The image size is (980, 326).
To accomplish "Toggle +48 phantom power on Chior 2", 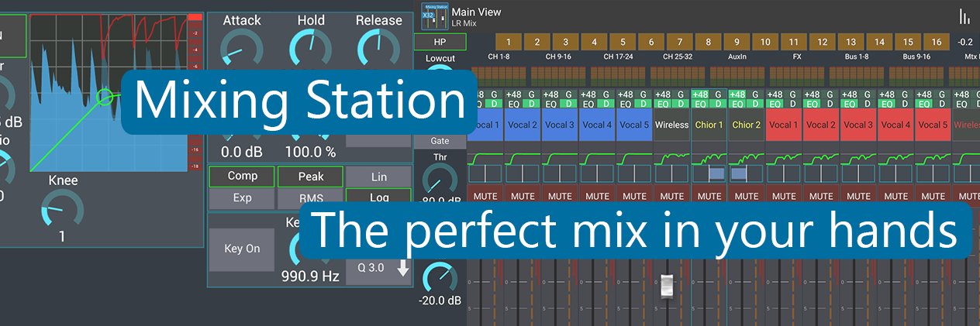I will (x=737, y=94).
